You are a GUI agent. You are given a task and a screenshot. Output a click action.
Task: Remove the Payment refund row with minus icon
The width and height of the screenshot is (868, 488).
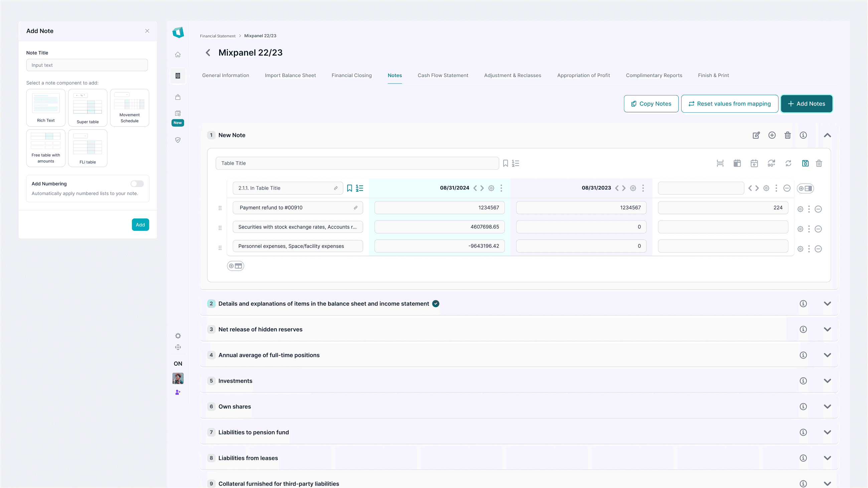pos(818,209)
